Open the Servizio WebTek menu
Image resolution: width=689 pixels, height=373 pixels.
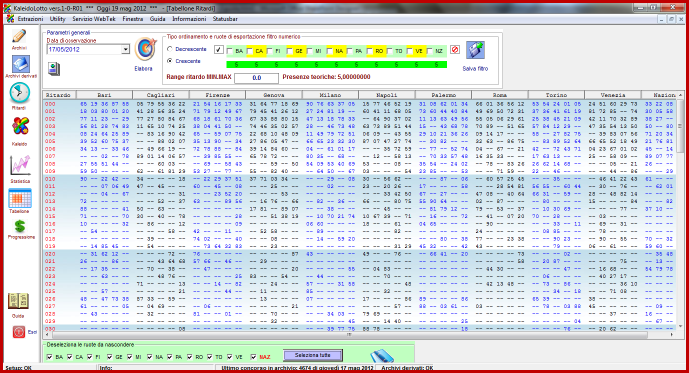click(94, 19)
